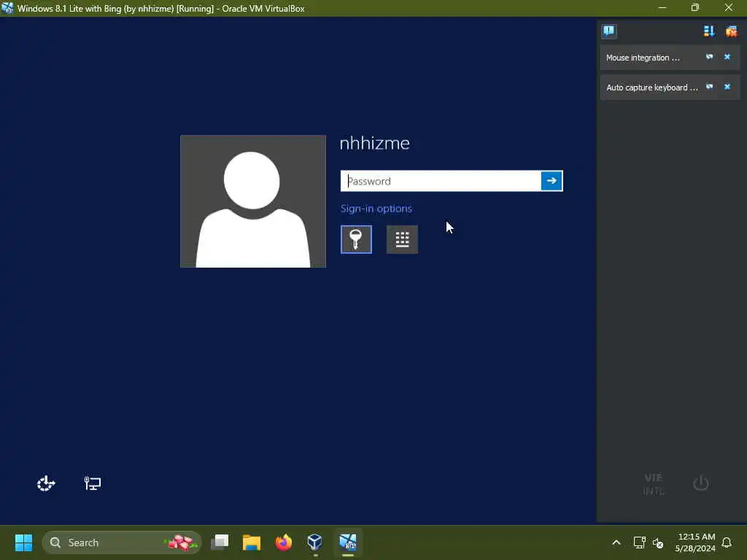Expand the Mouse integration notification
Screen dimensions: 747x560
coord(643,58)
